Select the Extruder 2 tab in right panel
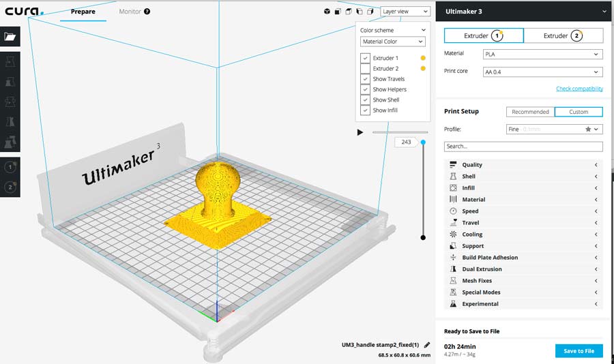 tap(563, 35)
